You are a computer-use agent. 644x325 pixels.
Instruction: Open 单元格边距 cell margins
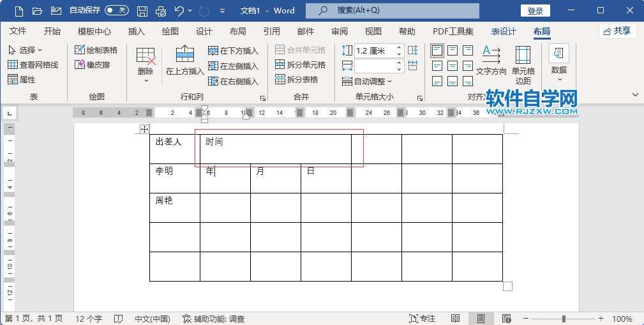click(x=523, y=65)
